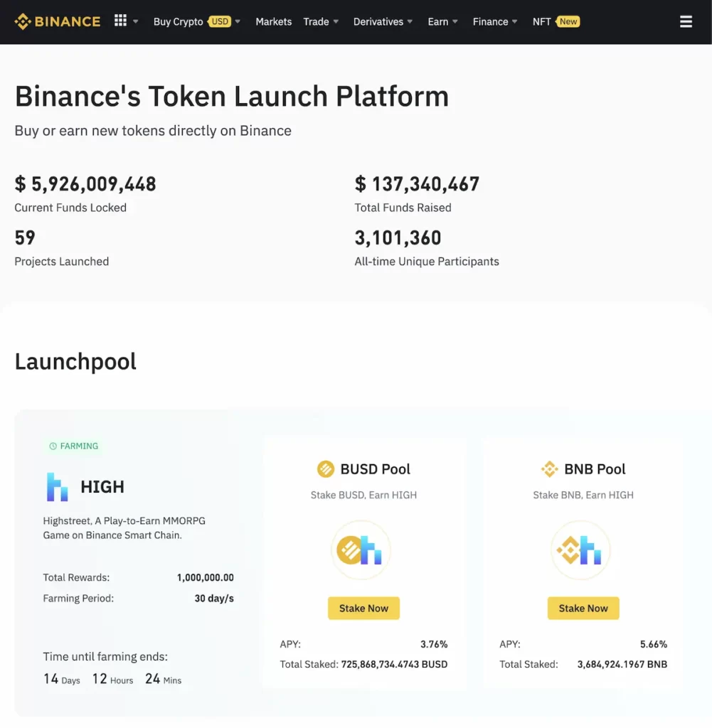
Task: Click the $ 137,340,467 funds raised value
Action: (x=417, y=184)
